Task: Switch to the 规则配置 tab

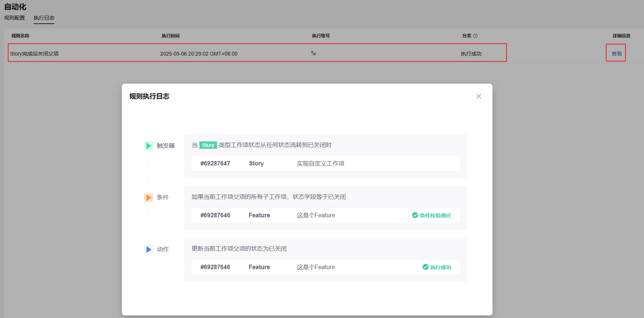Action: 14,18
